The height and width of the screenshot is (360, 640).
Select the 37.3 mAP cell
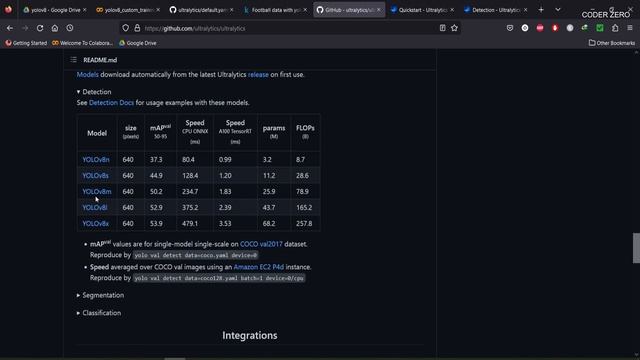(160, 160)
